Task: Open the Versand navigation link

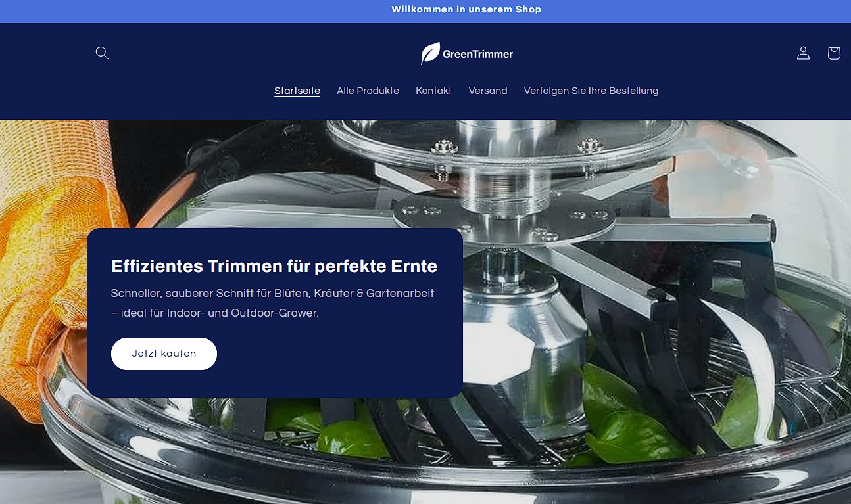Action: (x=488, y=91)
